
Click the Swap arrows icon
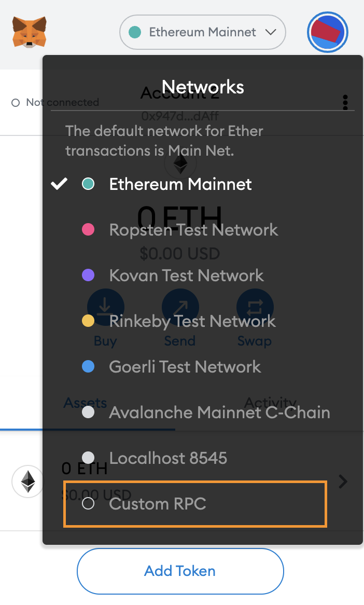(x=255, y=307)
